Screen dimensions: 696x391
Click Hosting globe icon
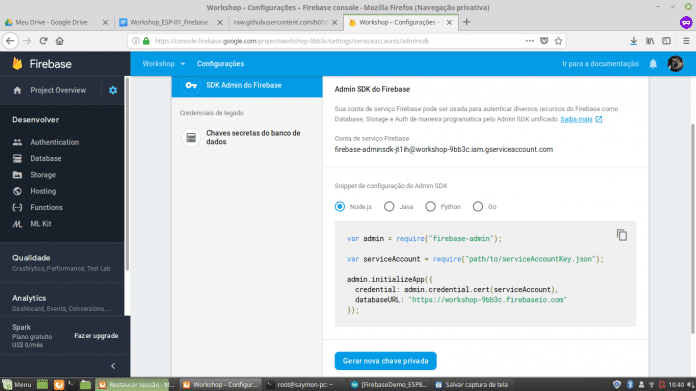(x=17, y=191)
